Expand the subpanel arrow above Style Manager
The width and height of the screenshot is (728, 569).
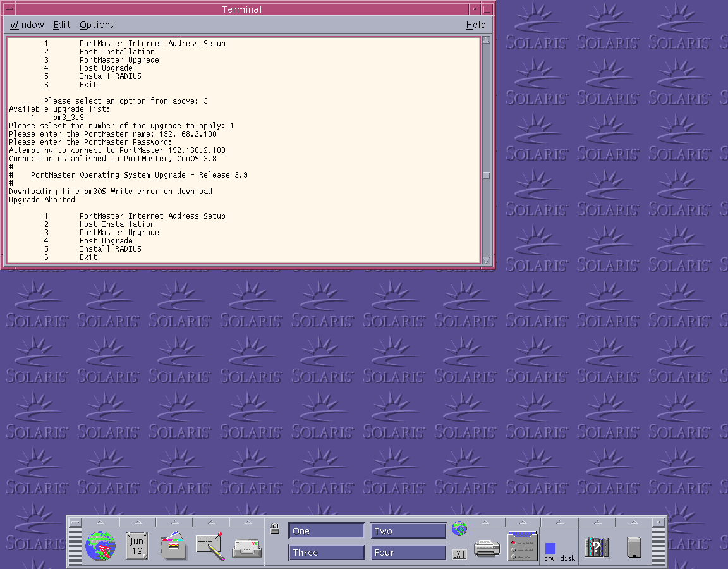point(523,522)
